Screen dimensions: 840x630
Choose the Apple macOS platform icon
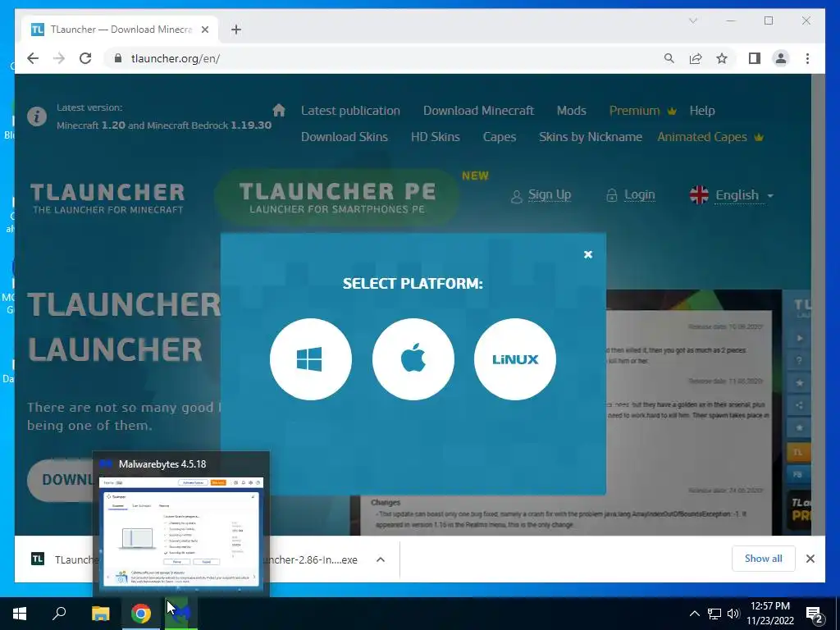[413, 359]
